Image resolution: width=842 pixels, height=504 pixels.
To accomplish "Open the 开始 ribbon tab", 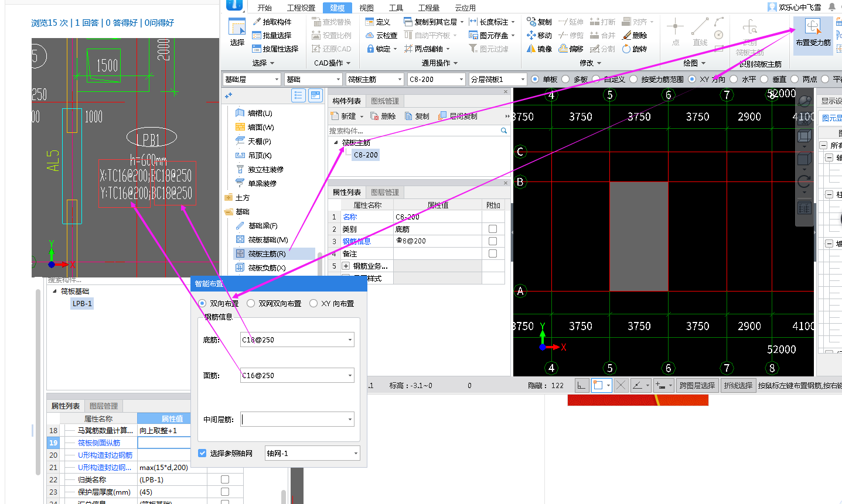I will (x=265, y=8).
